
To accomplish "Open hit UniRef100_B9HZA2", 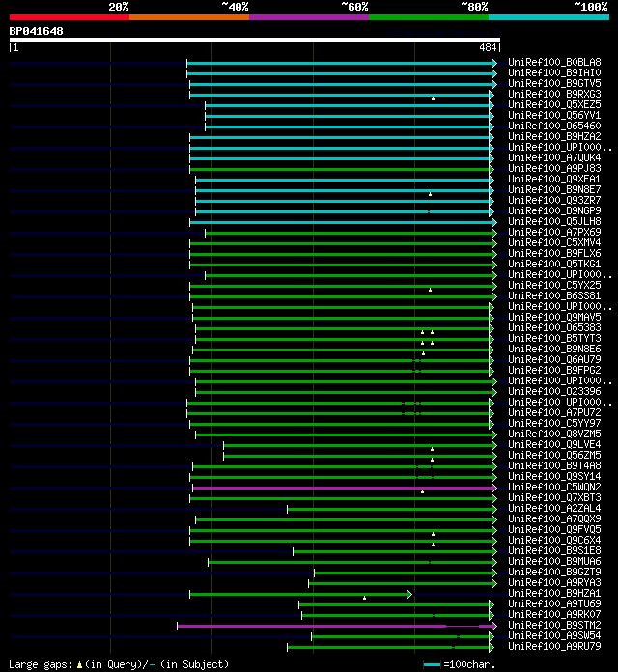I will (x=554, y=136).
